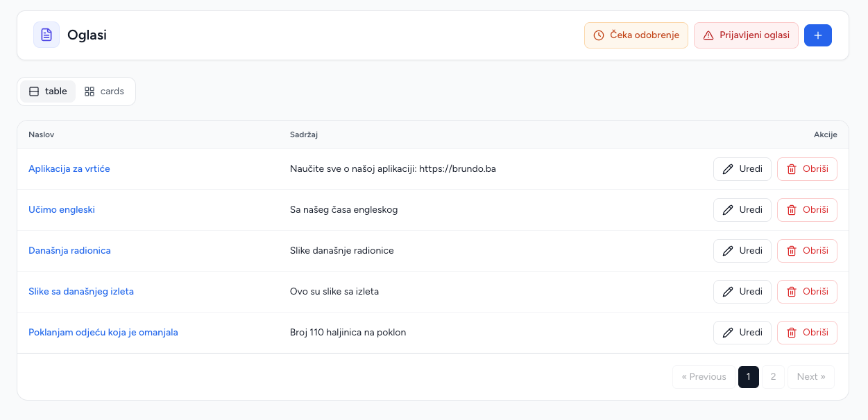Click the Previous pagination button
Viewport: 868px width, 420px height.
(704, 377)
